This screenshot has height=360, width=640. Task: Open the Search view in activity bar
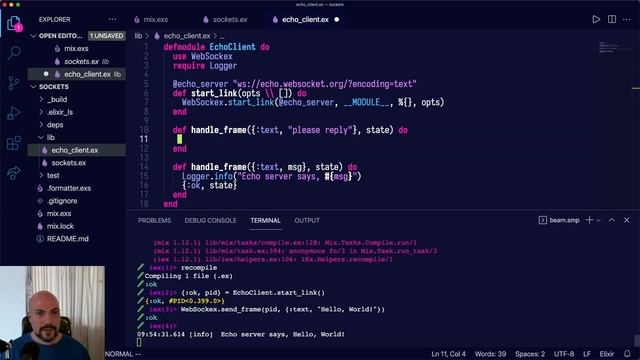pyautogui.click(x=14, y=53)
